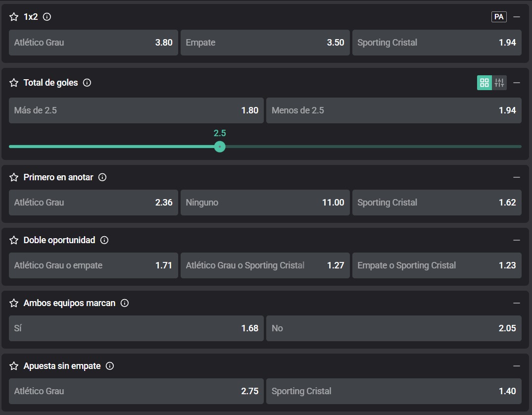Switch Total de goles to slider view

click(x=499, y=83)
